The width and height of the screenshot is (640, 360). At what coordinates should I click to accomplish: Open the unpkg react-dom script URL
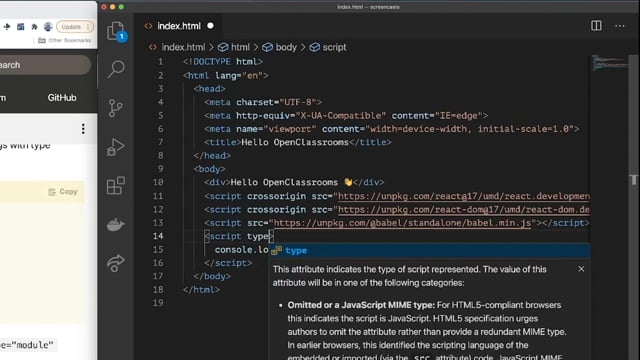click(x=464, y=210)
